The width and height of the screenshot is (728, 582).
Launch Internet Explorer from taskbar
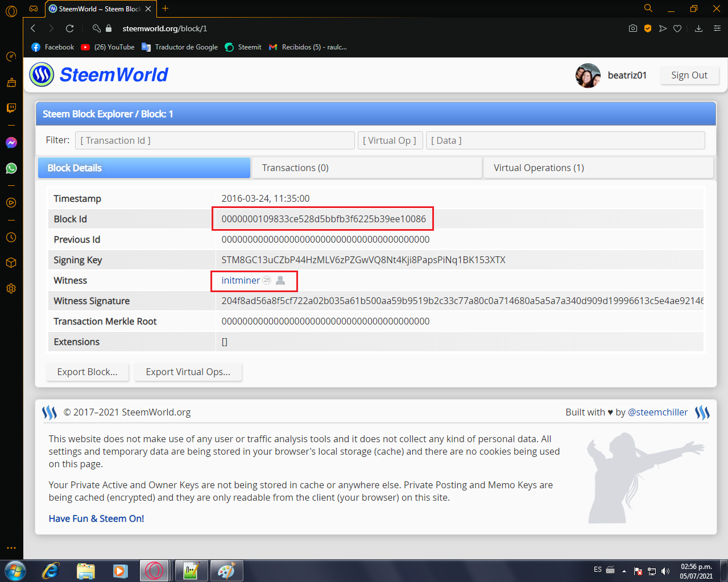pyautogui.click(x=51, y=570)
